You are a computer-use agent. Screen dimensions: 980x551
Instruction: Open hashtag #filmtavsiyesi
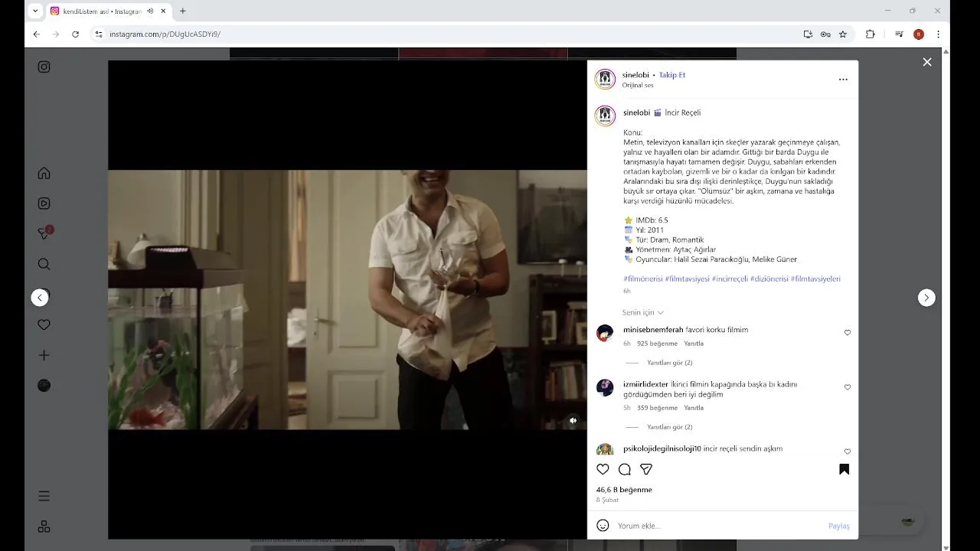click(x=687, y=279)
